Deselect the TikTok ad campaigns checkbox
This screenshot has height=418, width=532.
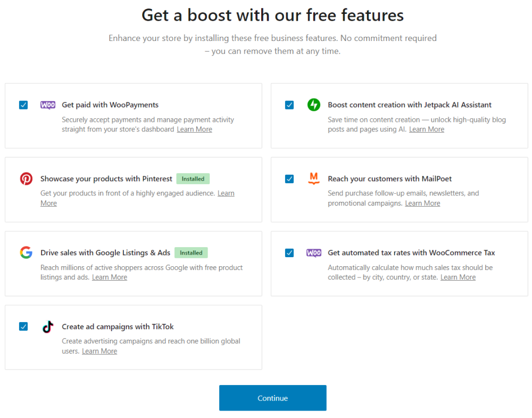tap(23, 326)
